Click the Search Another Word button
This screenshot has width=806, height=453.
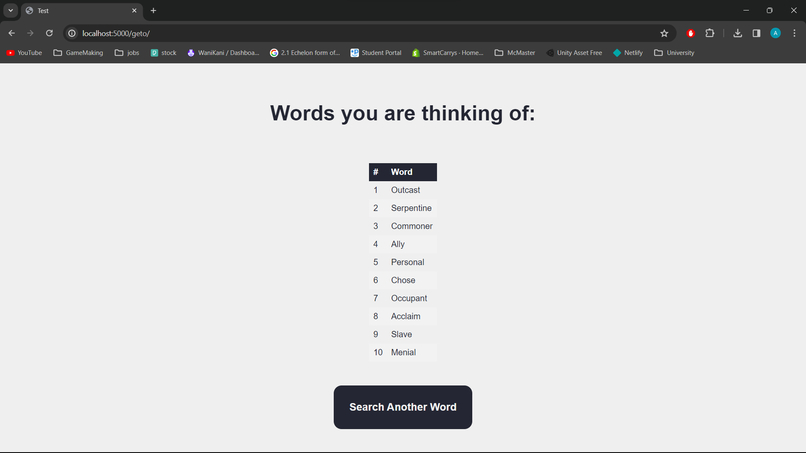[x=402, y=407]
